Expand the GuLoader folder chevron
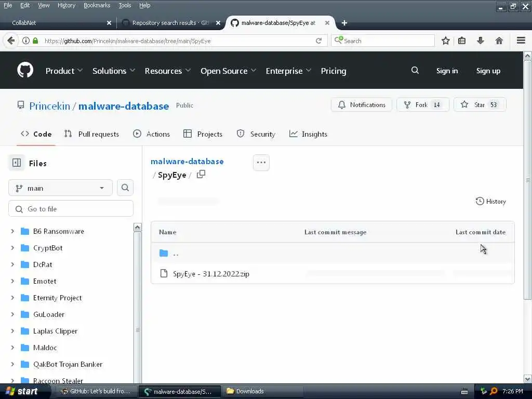This screenshot has height=399, width=532. (12, 314)
